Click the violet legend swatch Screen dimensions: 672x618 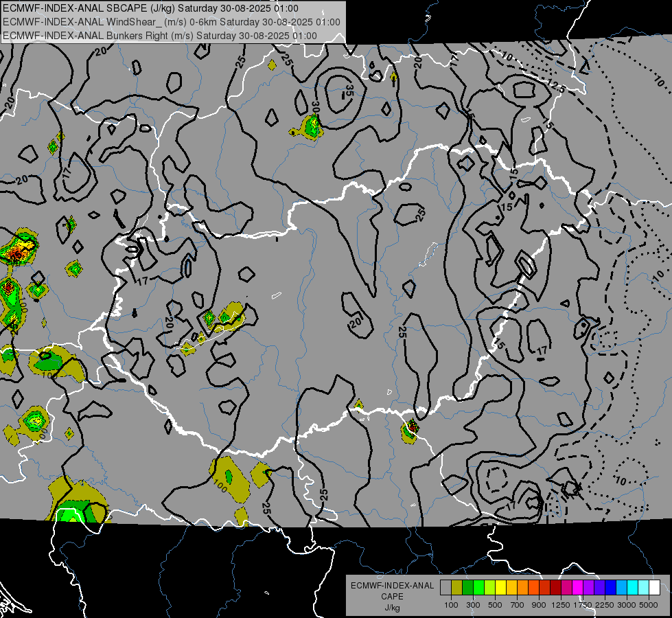click(599, 588)
